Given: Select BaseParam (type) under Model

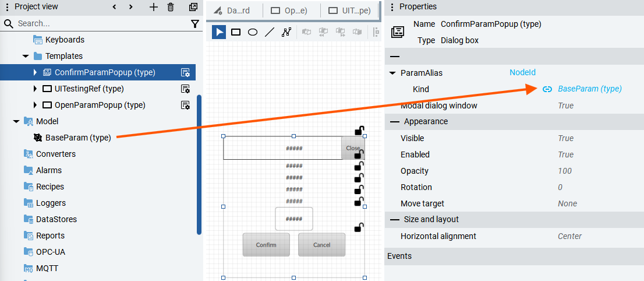Looking at the screenshot, I should coord(78,138).
